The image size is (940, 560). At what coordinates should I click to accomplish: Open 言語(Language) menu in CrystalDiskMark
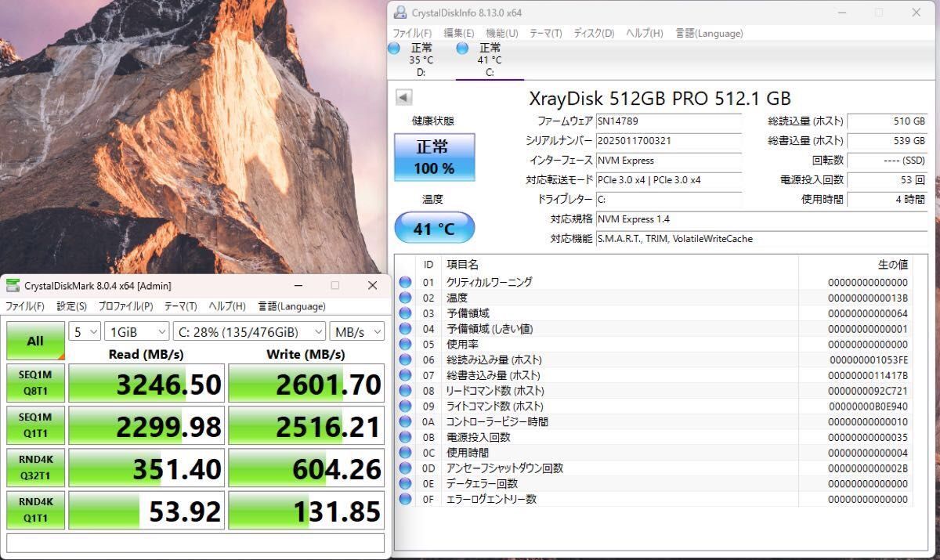coord(291,306)
